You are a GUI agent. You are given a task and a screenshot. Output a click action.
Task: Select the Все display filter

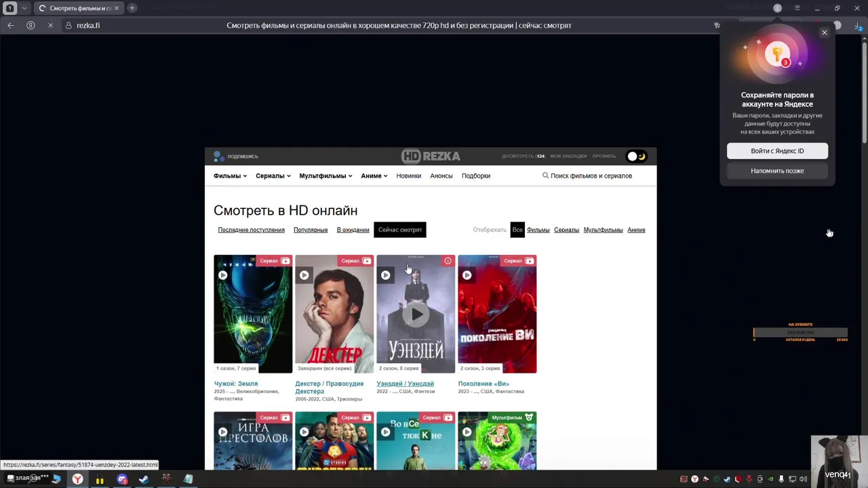click(x=517, y=230)
